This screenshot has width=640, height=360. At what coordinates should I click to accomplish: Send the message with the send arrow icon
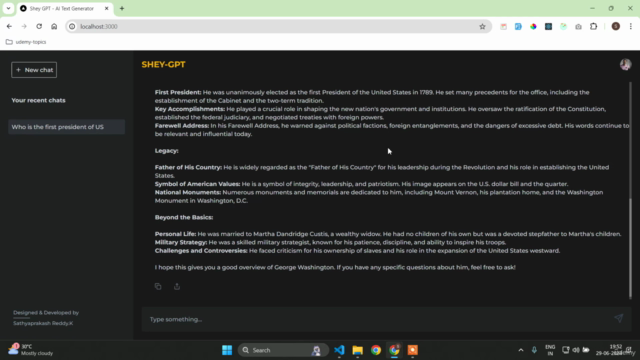(619, 318)
